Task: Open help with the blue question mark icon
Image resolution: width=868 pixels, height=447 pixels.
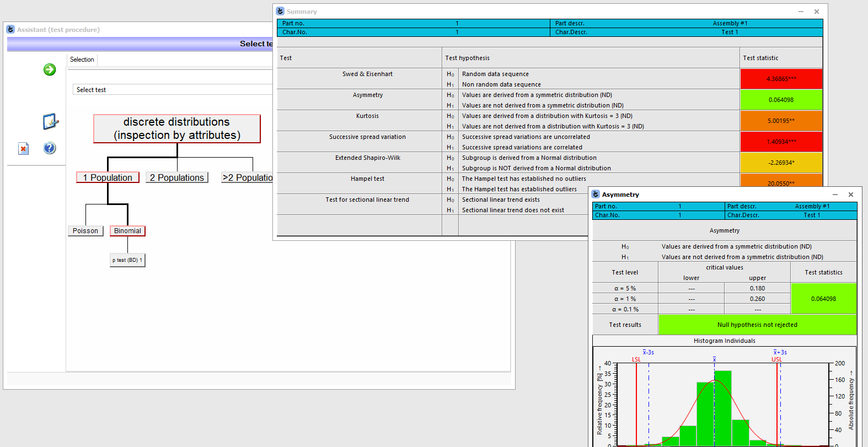Action: click(50, 148)
